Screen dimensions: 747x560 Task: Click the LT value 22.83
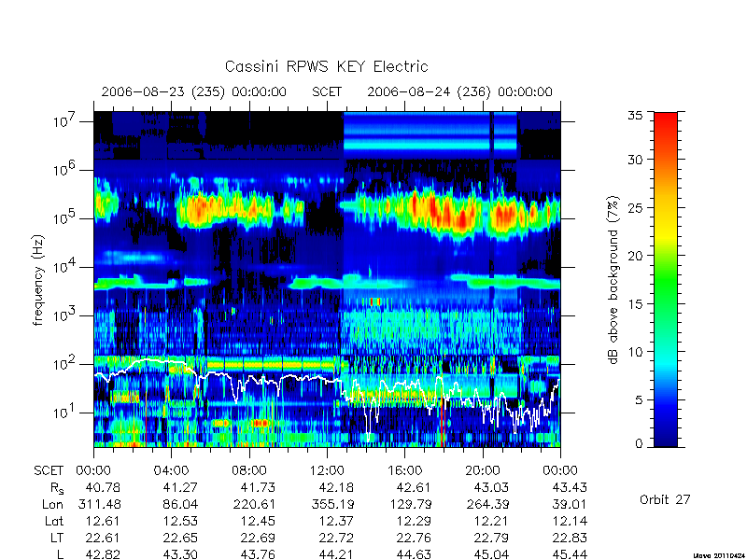coord(570,539)
